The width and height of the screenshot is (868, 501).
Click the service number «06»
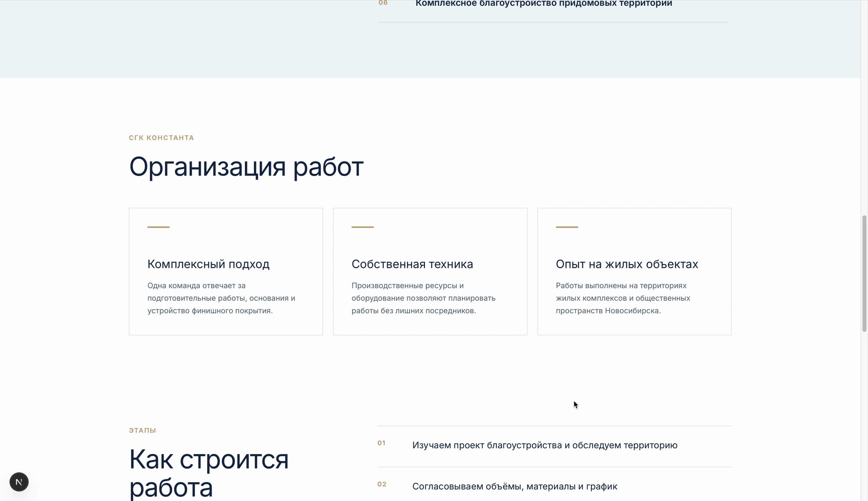pyautogui.click(x=383, y=3)
